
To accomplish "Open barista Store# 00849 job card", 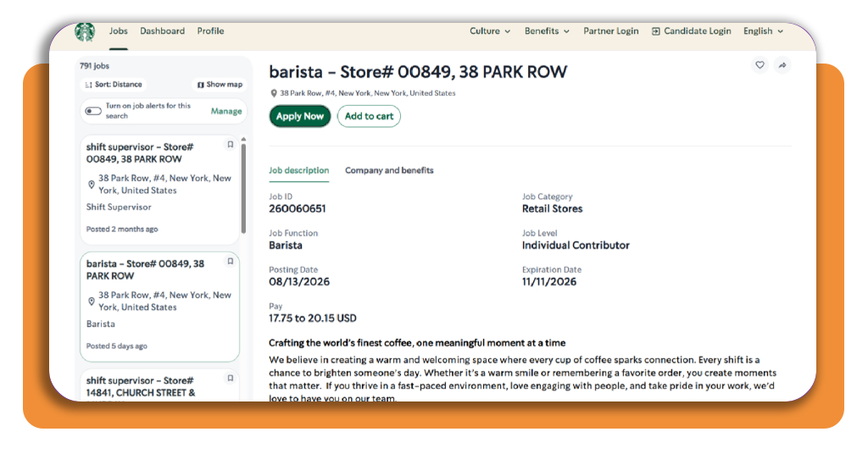I will 159,307.
